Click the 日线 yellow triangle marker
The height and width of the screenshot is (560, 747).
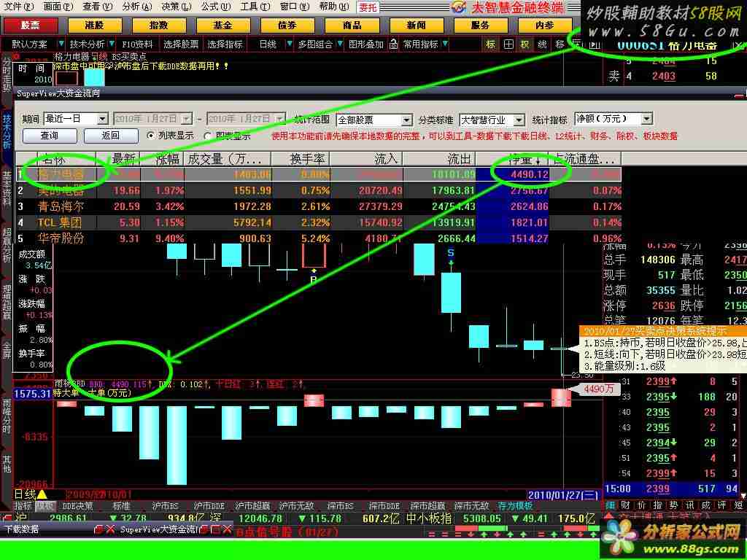42,495
